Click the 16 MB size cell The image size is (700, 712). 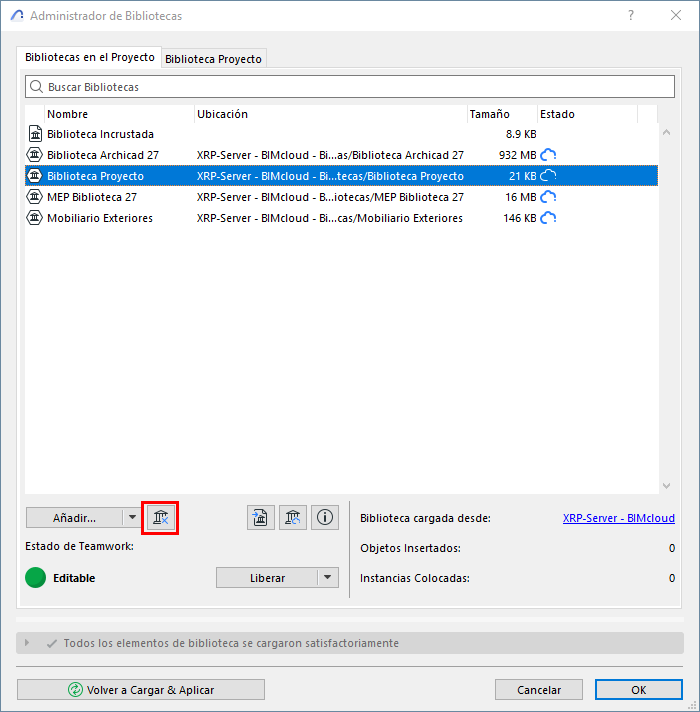pyautogui.click(x=521, y=197)
